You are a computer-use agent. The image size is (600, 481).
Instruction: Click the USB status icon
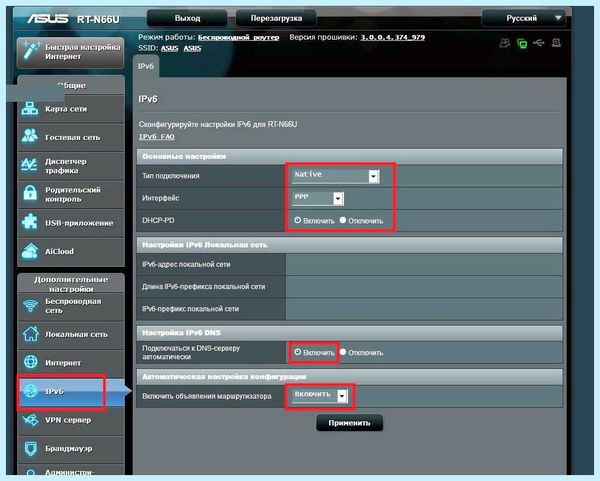pyautogui.click(x=538, y=43)
